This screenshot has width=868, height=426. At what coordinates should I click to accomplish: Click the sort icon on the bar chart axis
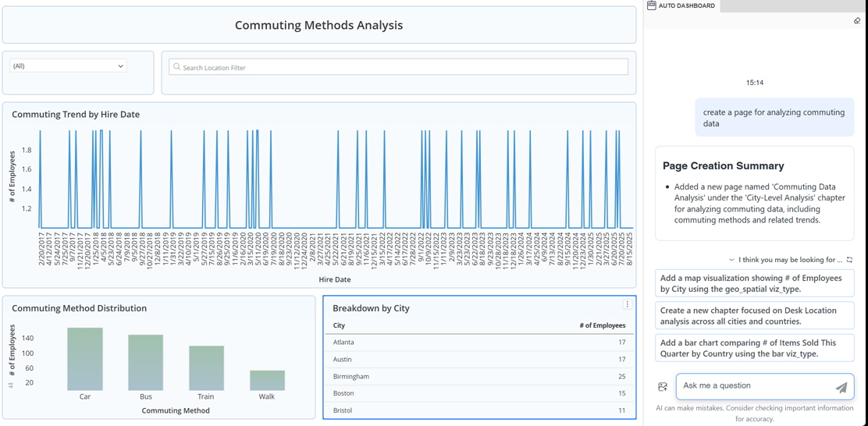coord(11,385)
